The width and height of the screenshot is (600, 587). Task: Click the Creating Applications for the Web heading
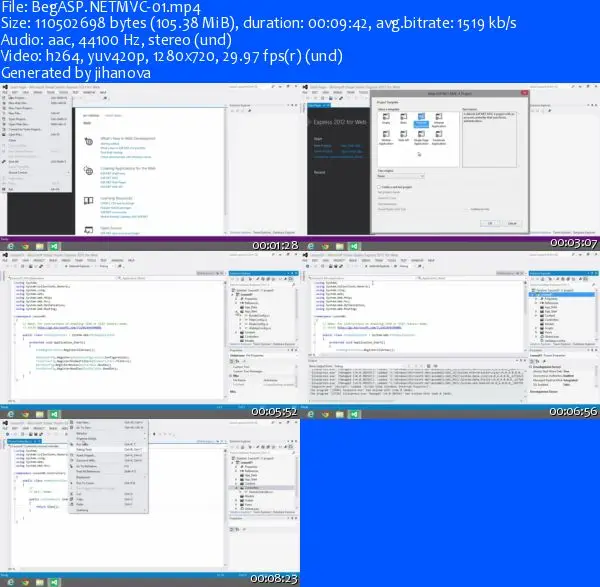coord(128,168)
